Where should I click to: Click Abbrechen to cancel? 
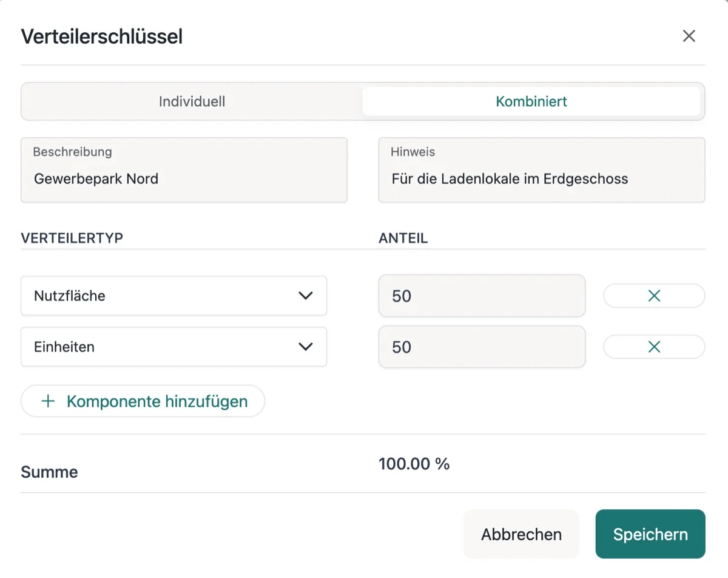point(521,534)
